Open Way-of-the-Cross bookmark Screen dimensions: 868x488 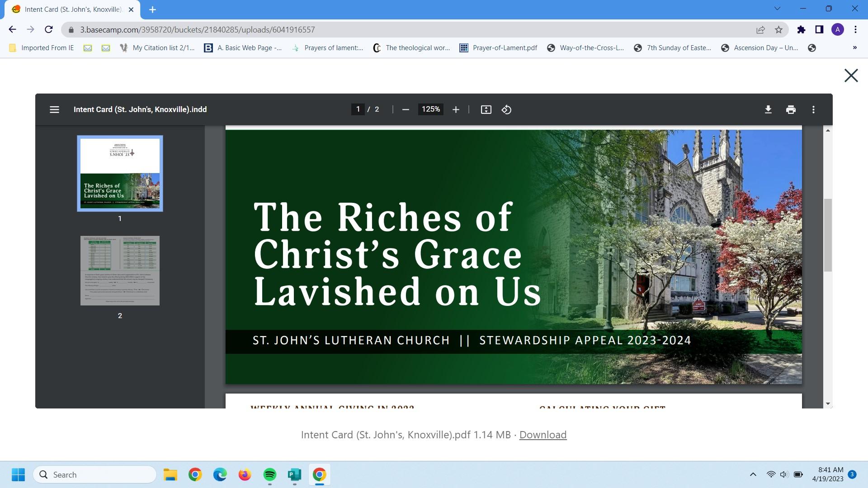tap(585, 48)
